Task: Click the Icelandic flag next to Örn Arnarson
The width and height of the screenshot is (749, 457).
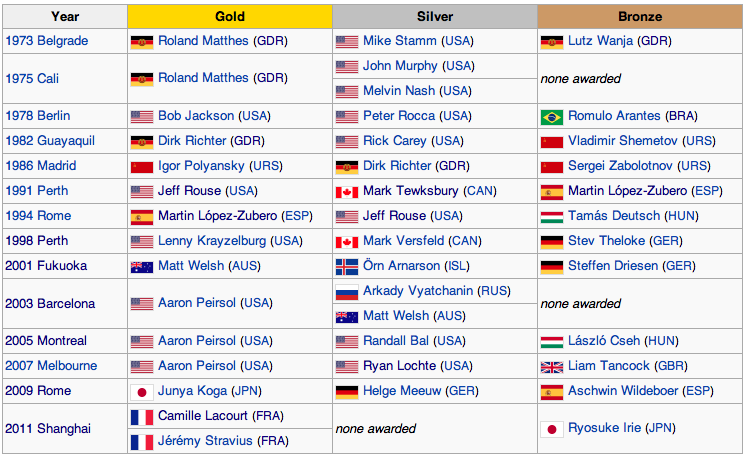Action: click(347, 267)
